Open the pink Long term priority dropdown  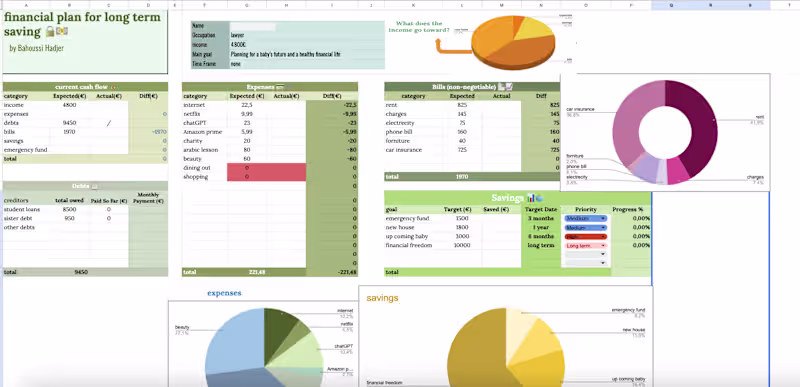tap(586, 246)
